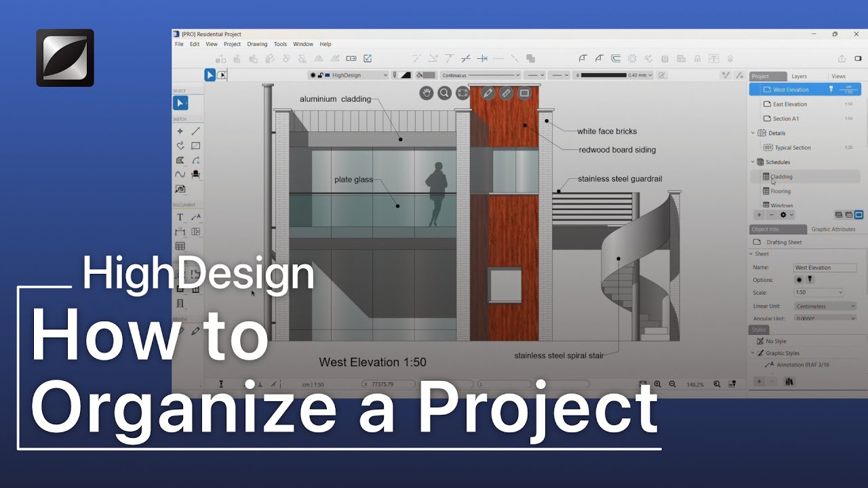The width and height of the screenshot is (868, 488).
Task: Open the Drawing menu
Action: [x=257, y=44]
